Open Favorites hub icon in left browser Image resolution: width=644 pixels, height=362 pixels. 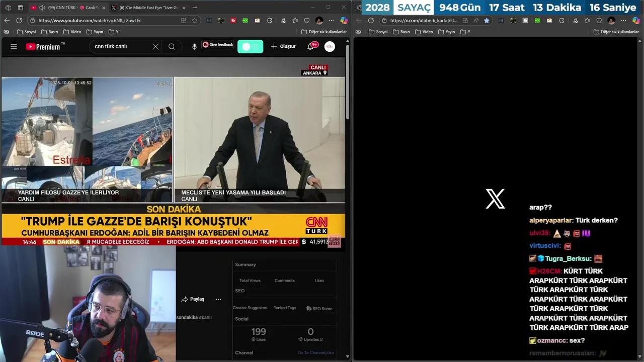point(295,21)
